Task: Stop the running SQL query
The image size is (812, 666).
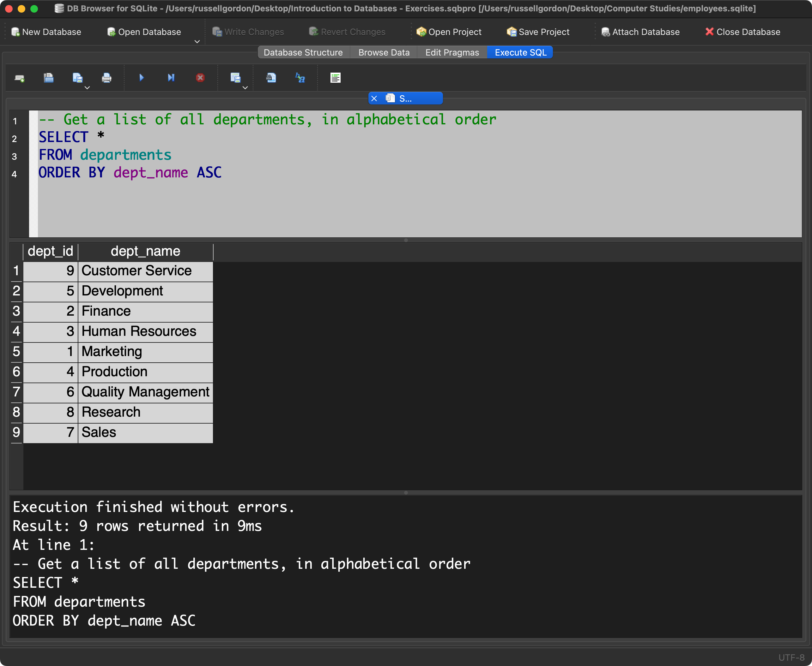Action: pos(200,78)
